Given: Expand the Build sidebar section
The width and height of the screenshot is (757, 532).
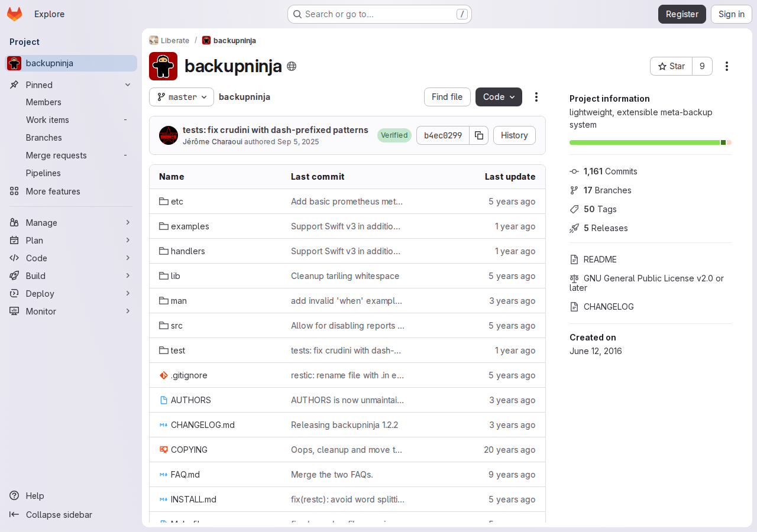Looking at the screenshot, I should pos(71,276).
